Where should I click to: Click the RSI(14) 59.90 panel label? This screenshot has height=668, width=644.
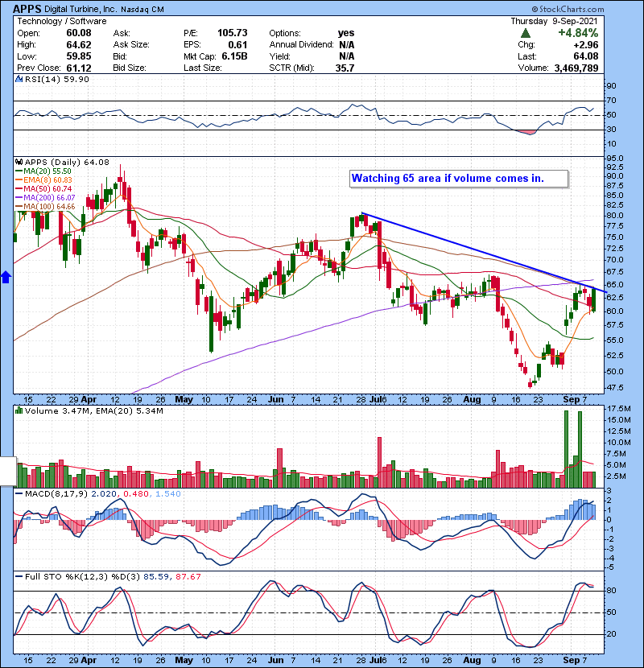coord(56,79)
